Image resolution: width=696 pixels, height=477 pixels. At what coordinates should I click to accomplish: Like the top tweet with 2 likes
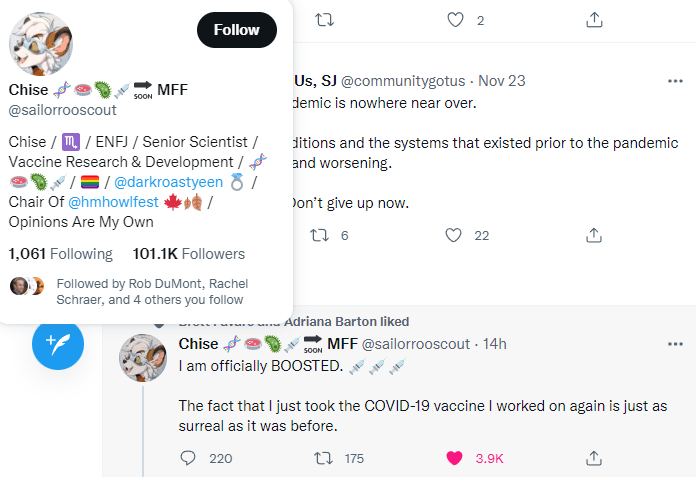455,19
